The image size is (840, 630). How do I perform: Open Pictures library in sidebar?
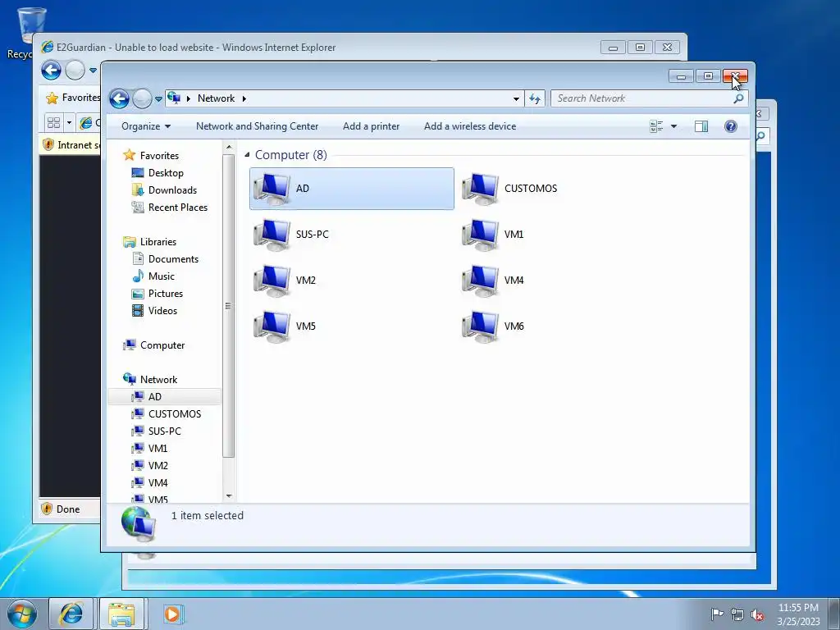tap(165, 294)
